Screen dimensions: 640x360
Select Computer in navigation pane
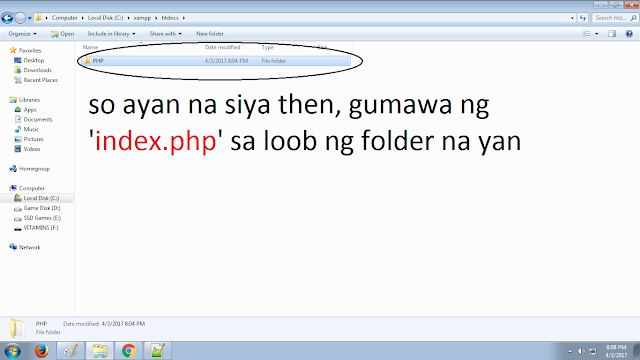point(32,189)
